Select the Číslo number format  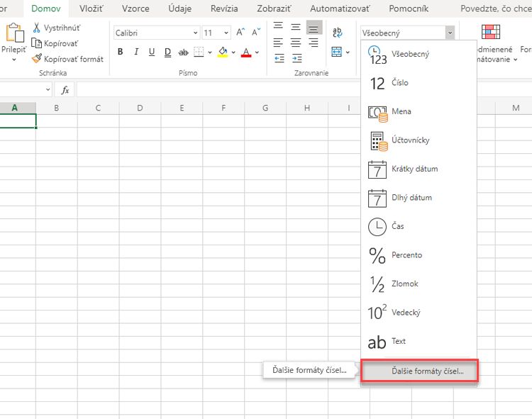tap(419, 83)
